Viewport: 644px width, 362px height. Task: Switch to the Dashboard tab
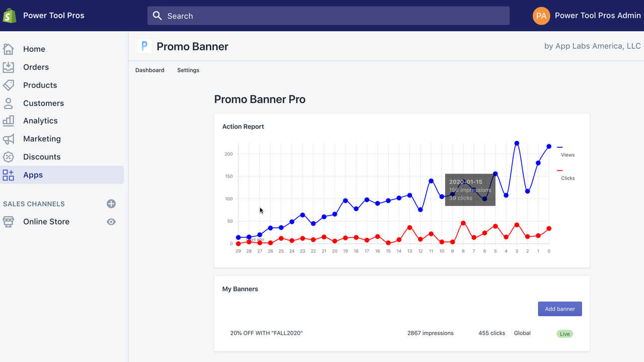(x=149, y=70)
